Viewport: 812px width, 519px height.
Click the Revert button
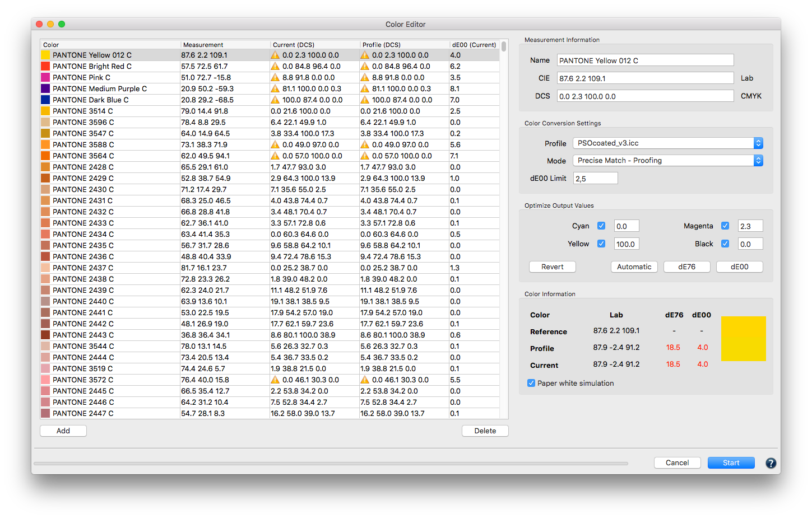pyautogui.click(x=553, y=266)
